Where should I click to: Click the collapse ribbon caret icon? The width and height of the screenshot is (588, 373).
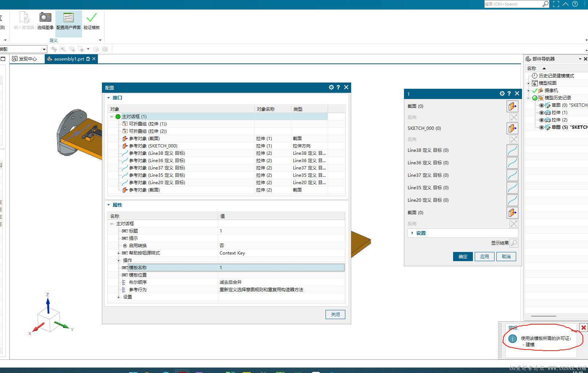(566, 4)
